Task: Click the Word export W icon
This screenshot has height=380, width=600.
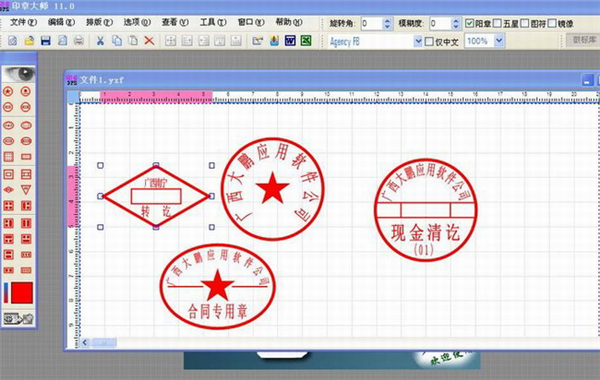Action: click(290, 41)
